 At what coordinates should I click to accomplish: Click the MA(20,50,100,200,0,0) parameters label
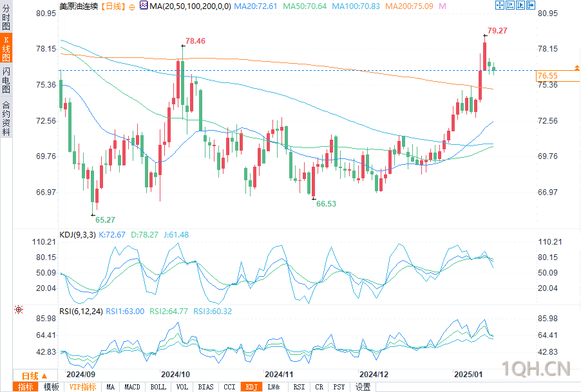[190, 6]
